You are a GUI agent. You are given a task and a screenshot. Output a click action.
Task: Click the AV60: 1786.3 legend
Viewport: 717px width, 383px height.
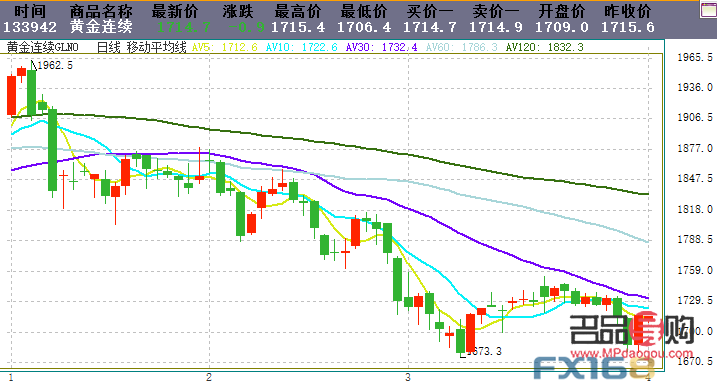click(461, 47)
